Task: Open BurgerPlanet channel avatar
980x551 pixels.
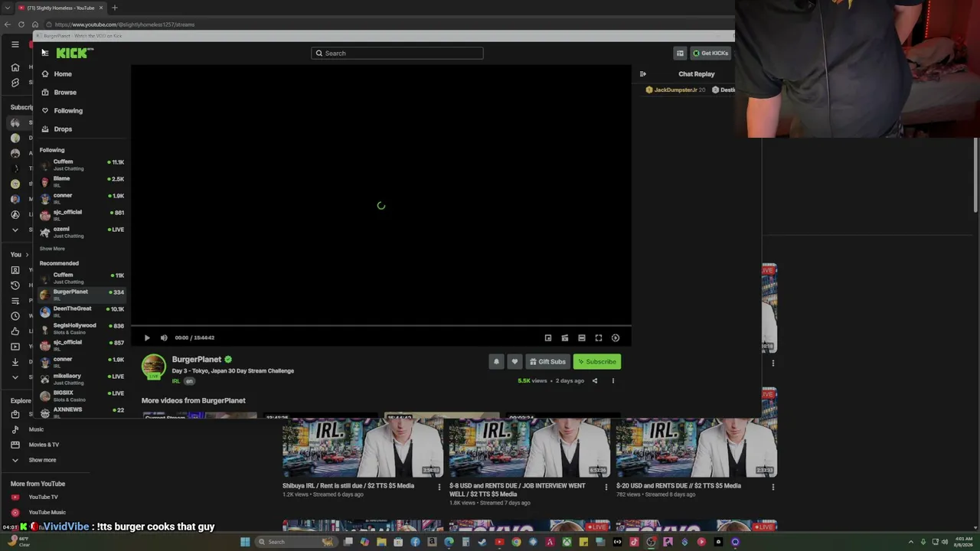Action: pyautogui.click(x=153, y=367)
